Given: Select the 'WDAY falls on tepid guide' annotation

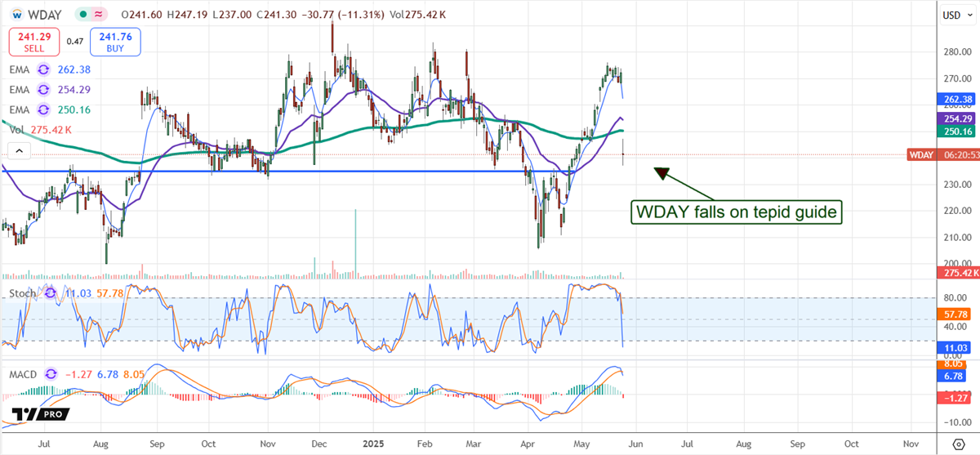Looking at the screenshot, I should click(x=737, y=212).
